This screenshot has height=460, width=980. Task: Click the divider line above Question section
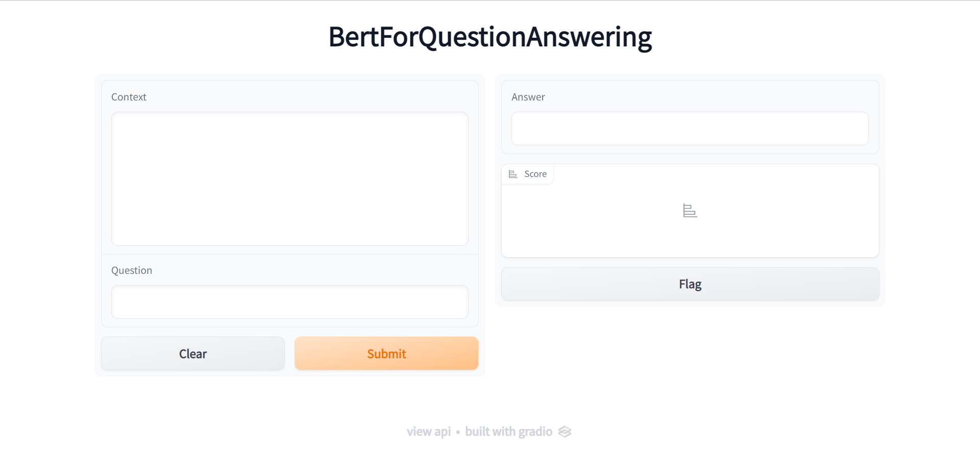[289, 254]
